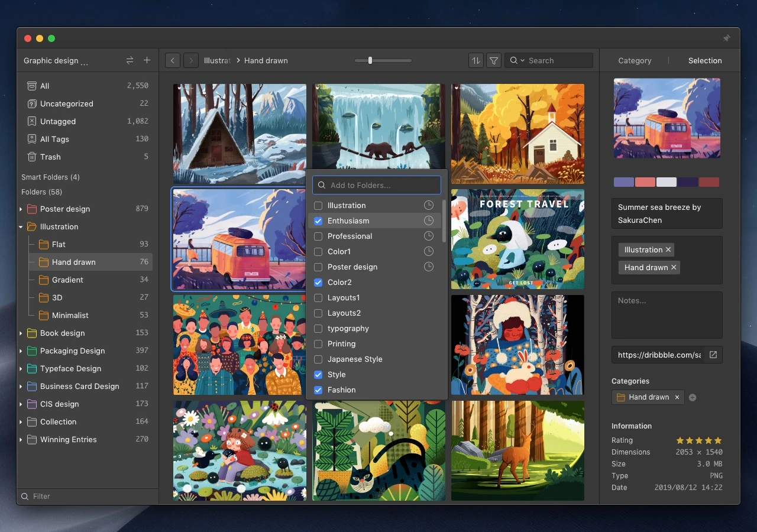Viewport: 757px width, 532px height.
Task: Click the Hand drawn breadcrumb
Action: coord(266,60)
